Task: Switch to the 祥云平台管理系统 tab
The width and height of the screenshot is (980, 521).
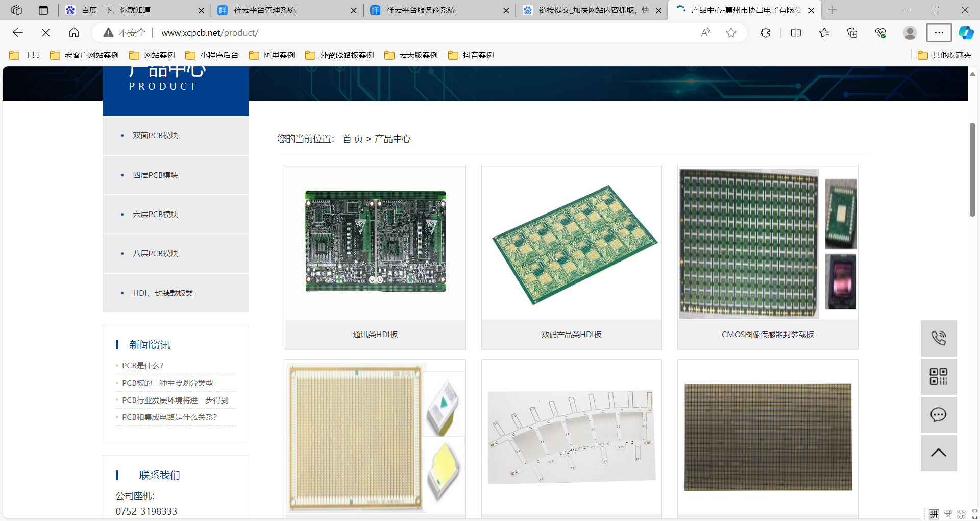Action: click(x=264, y=10)
